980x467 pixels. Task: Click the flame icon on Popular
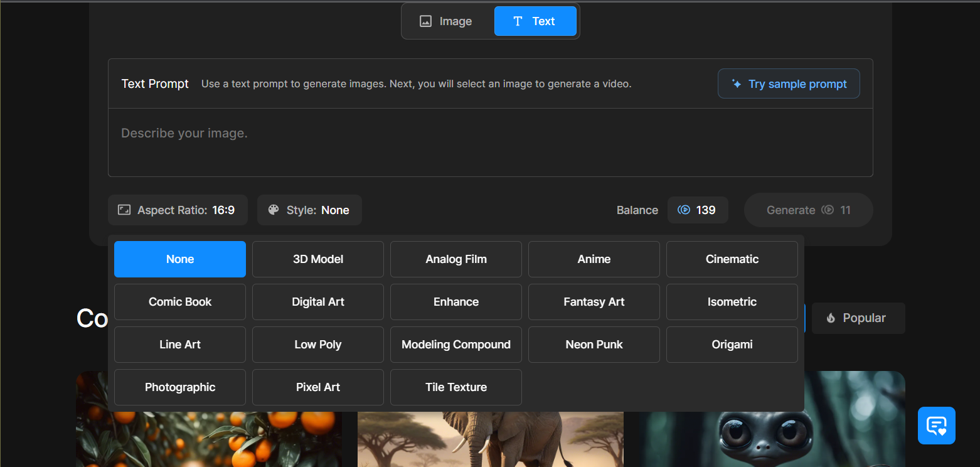831,318
